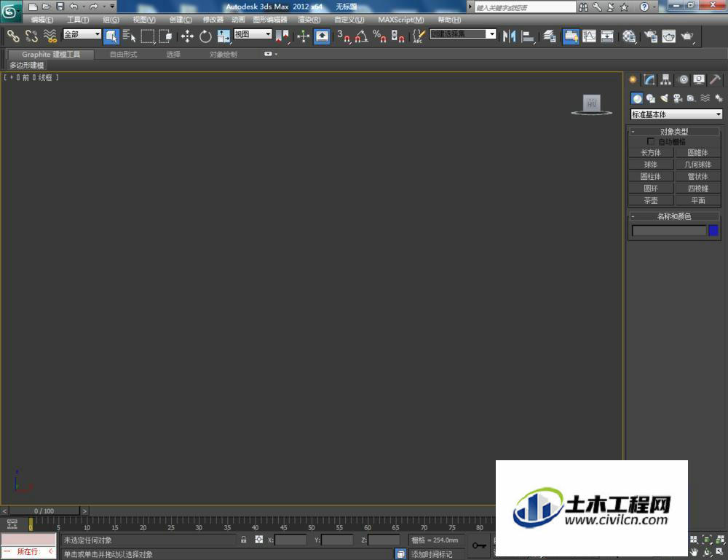Click the 茶壶 teapot button

tap(650, 200)
